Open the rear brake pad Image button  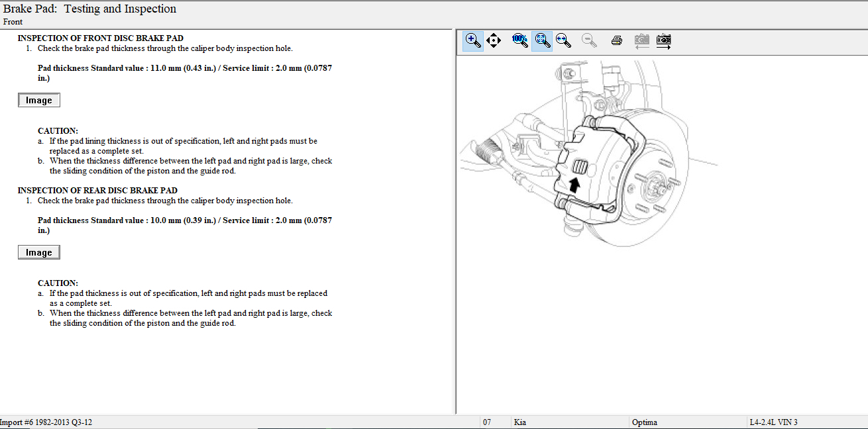pos(39,252)
